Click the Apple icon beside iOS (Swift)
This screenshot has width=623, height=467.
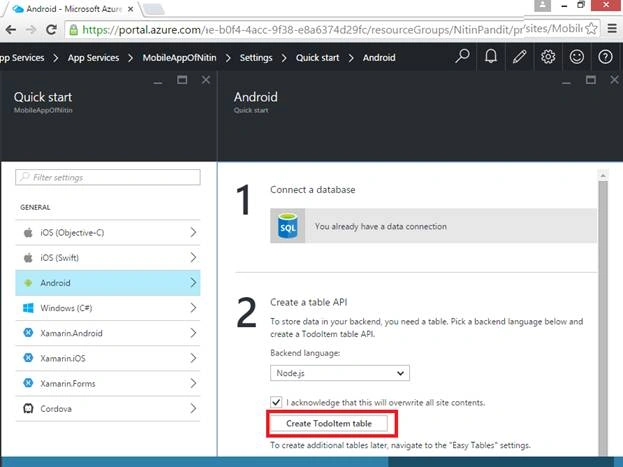pyautogui.click(x=28, y=258)
